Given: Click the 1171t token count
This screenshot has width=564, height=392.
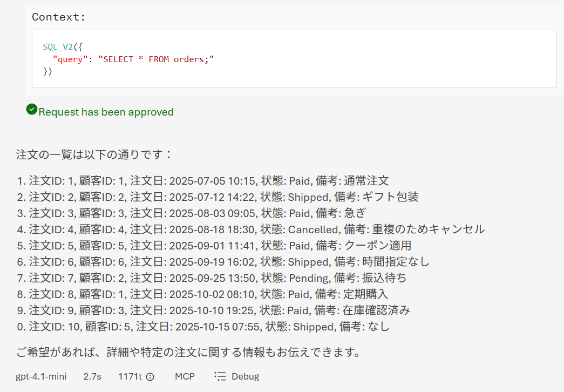Looking at the screenshot, I should point(130,376).
